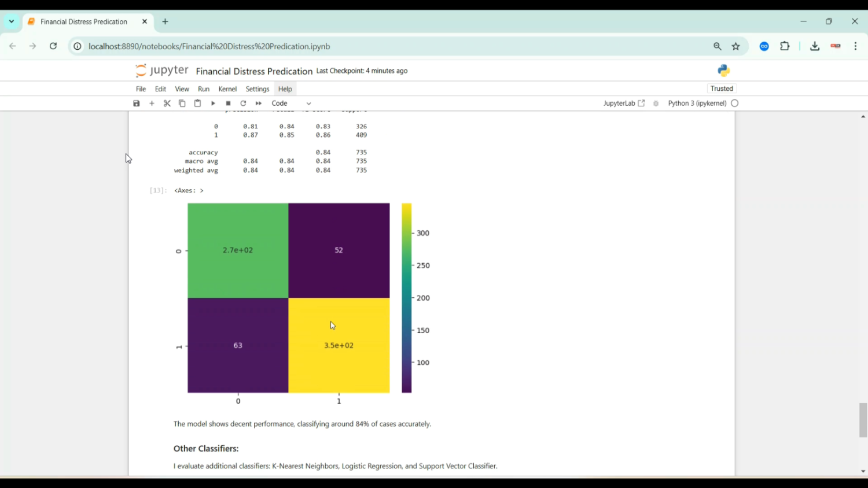Click the Last Checkpoint status text
Screen dimensions: 868x488
coord(362,71)
